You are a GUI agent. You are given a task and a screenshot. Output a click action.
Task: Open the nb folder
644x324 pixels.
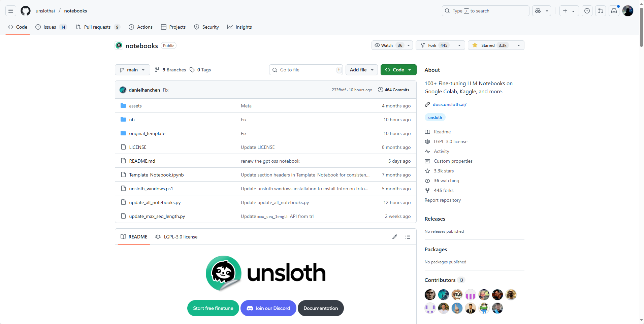click(x=132, y=120)
